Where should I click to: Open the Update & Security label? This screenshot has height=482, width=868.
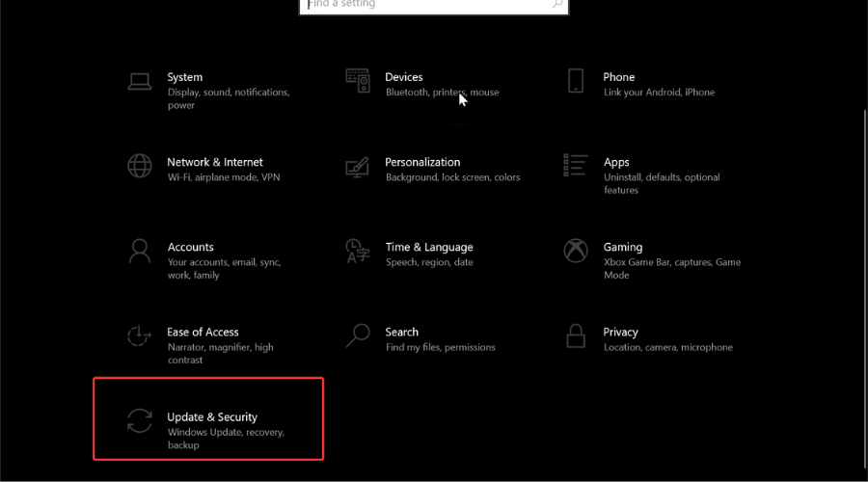click(x=212, y=416)
